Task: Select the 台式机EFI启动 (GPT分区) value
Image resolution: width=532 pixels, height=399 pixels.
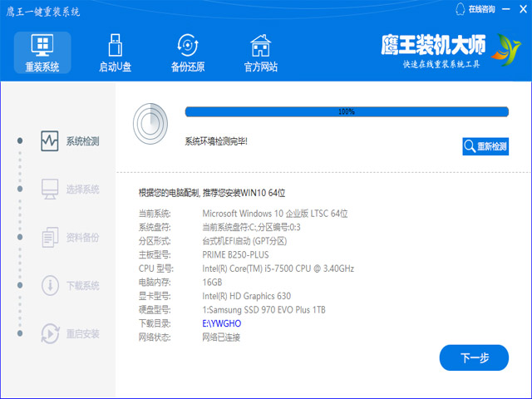Action: [244, 241]
